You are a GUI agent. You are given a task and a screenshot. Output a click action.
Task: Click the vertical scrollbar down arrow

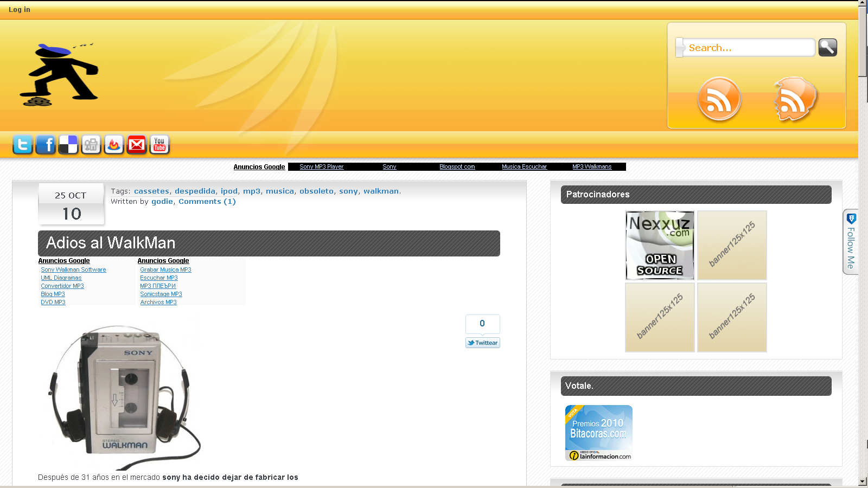863,481
